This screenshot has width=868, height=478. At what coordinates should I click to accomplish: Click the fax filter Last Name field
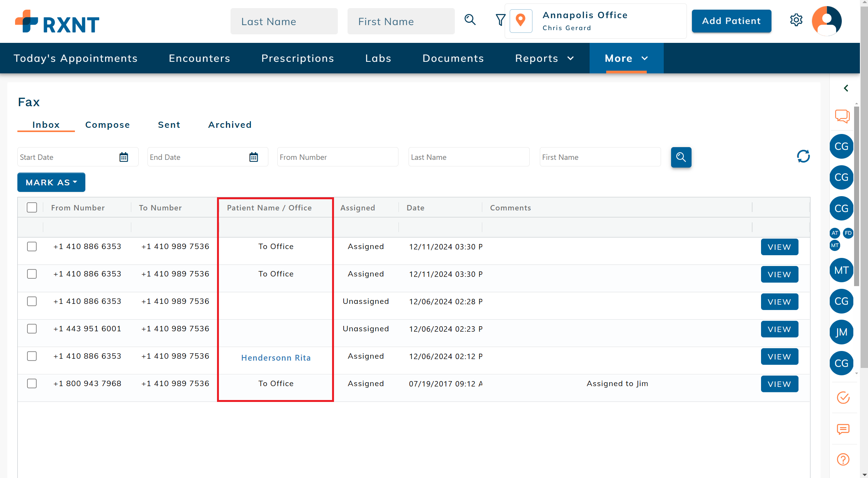[x=469, y=157]
